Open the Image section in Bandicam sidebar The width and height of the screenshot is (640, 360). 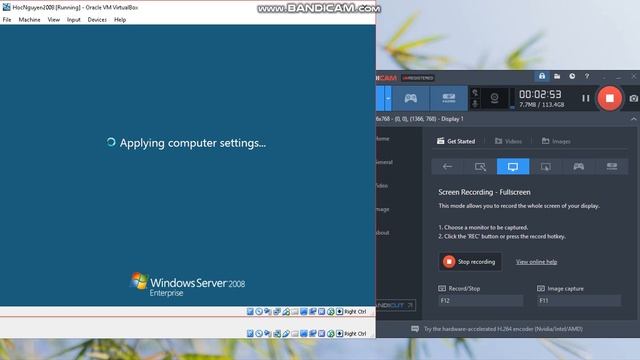pyautogui.click(x=382, y=209)
